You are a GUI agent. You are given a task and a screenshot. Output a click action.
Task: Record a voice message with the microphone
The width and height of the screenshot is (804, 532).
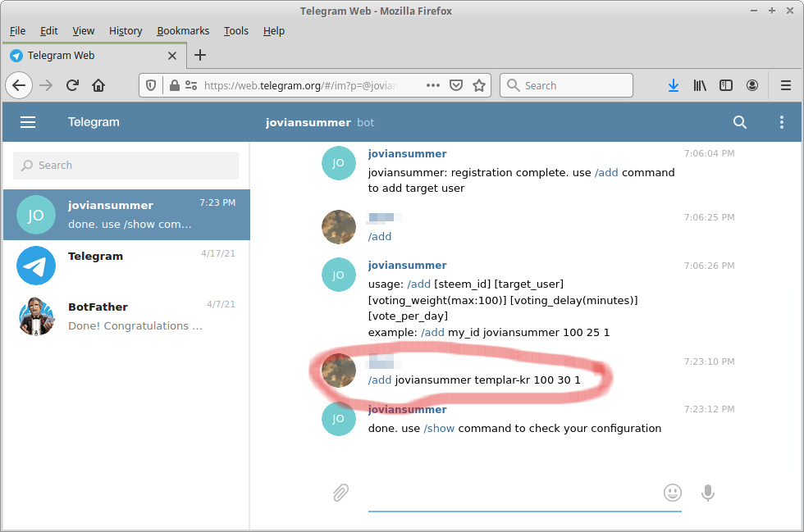(x=707, y=493)
